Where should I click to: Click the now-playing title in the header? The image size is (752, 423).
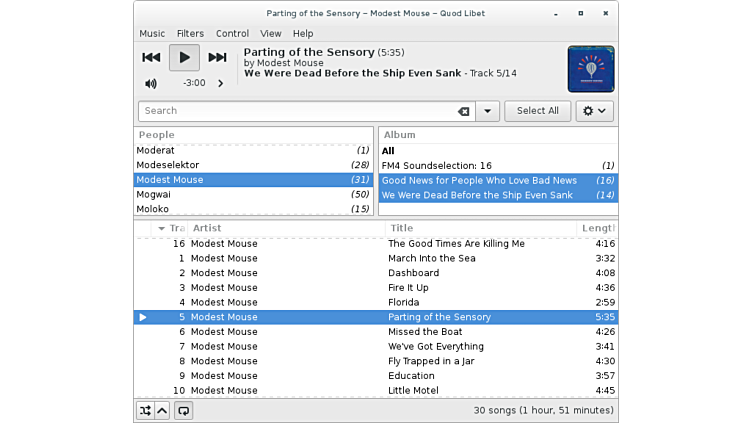309,52
